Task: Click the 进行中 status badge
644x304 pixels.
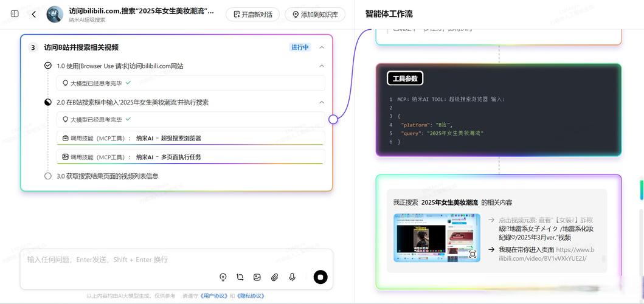Action: pyautogui.click(x=300, y=47)
